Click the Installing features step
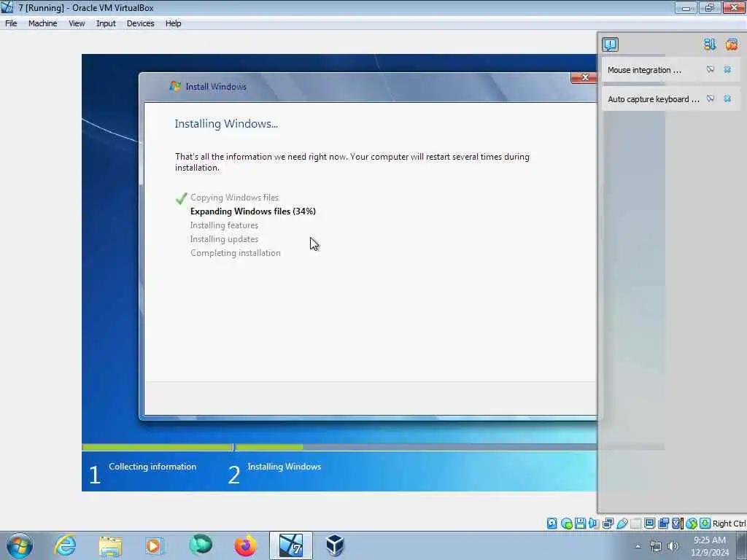 [x=224, y=225]
